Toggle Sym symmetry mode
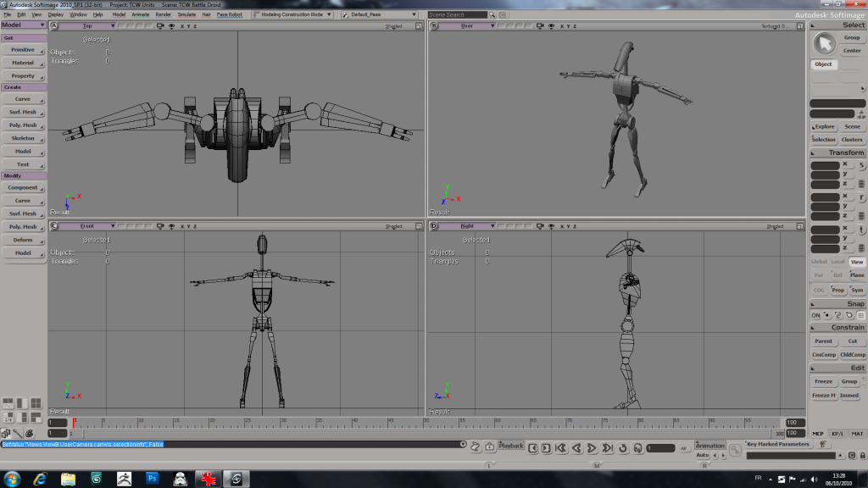The image size is (868, 488). (x=857, y=290)
